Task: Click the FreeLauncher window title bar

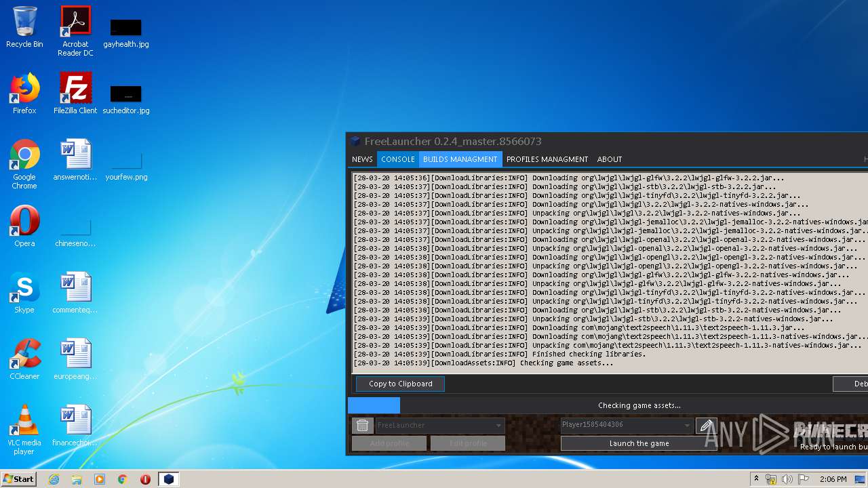Action: (x=607, y=142)
